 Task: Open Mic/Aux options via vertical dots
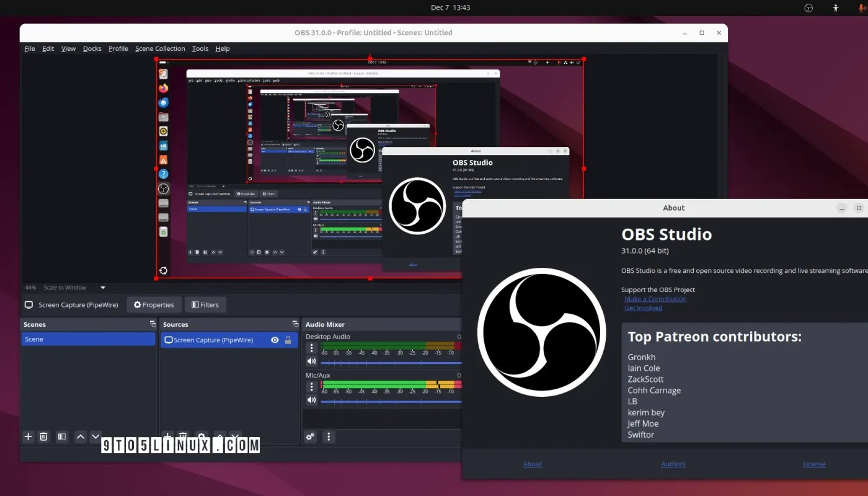pos(311,386)
